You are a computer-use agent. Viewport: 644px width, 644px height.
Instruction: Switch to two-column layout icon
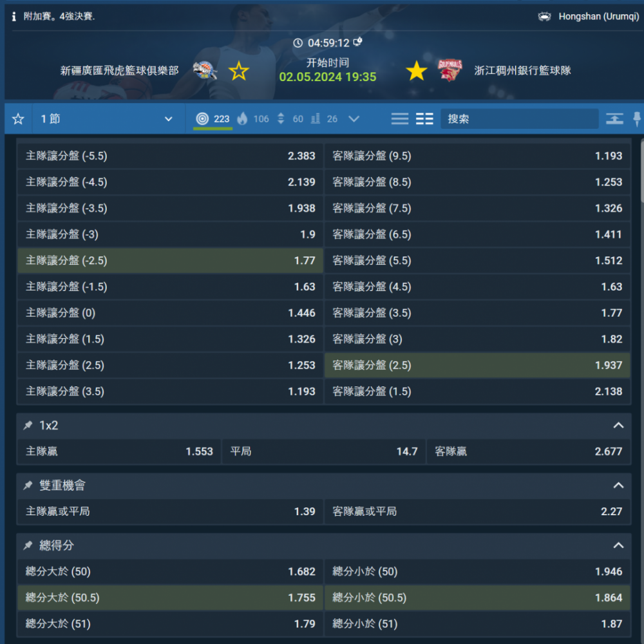click(x=424, y=119)
